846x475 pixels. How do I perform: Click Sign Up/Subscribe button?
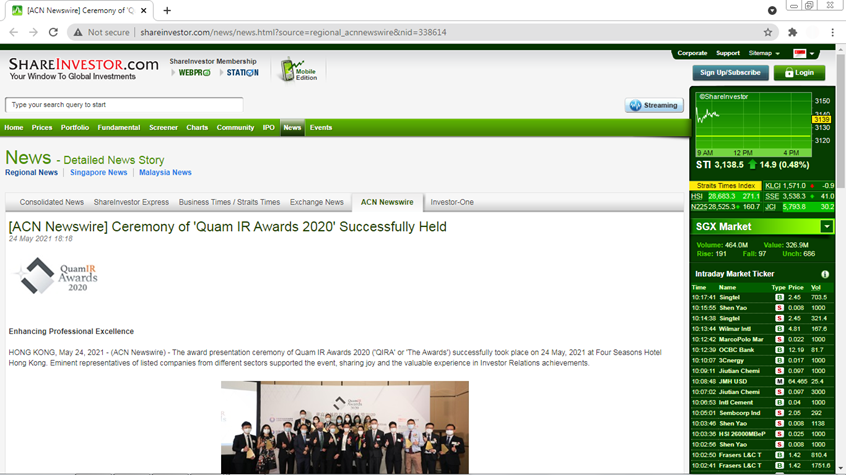coord(730,72)
